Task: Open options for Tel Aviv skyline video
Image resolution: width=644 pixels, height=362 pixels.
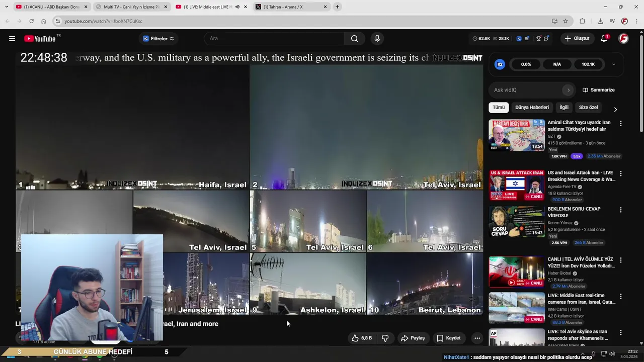Action: (620, 332)
